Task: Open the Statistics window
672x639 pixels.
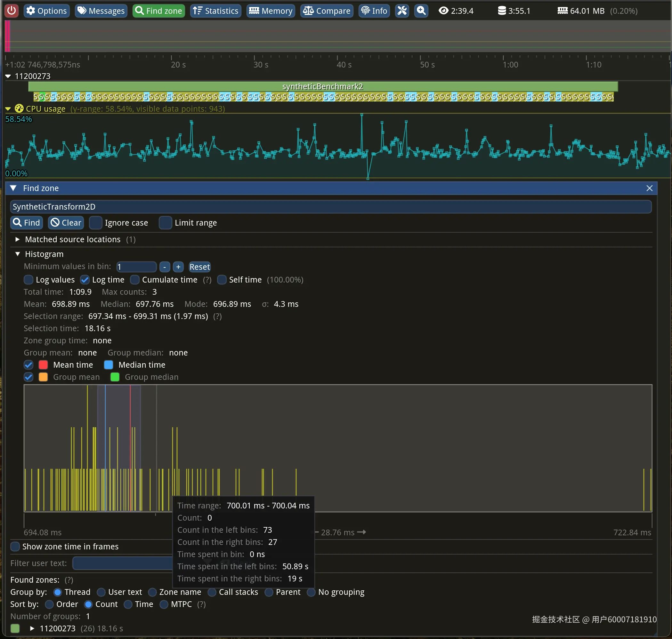Action: coord(215,11)
